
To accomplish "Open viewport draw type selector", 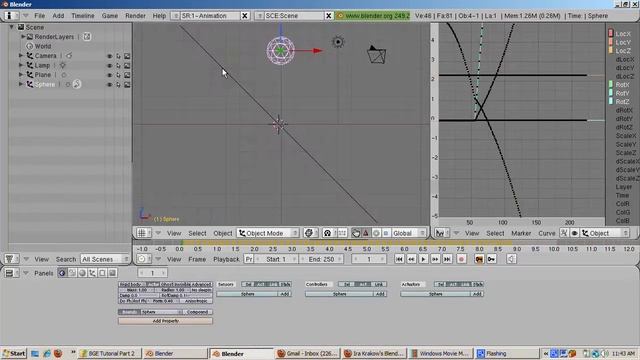I will 311,233.
